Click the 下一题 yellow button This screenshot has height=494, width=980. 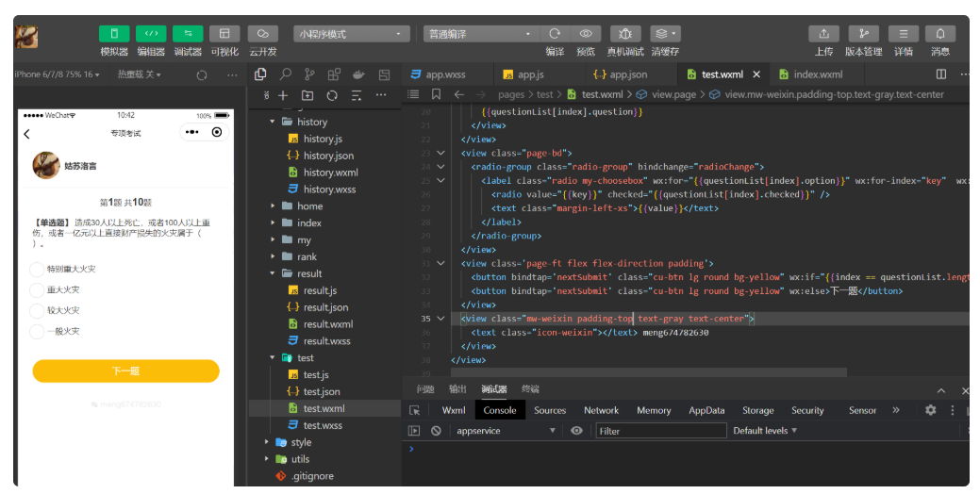point(125,370)
